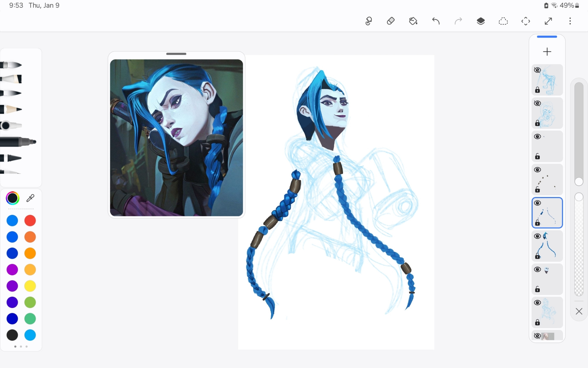Image resolution: width=588 pixels, height=368 pixels.
Task: Show the hidden top sketch layer
Action: [537, 70]
